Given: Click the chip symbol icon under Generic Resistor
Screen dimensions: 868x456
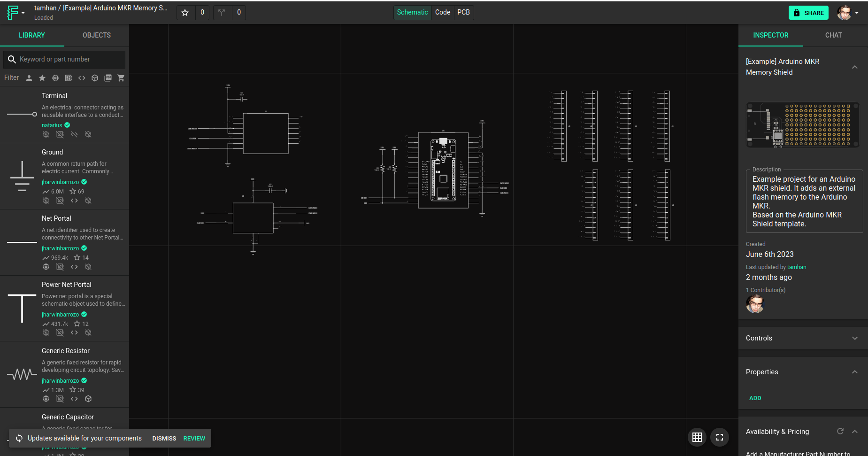Looking at the screenshot, I should (x=46, y=399).
